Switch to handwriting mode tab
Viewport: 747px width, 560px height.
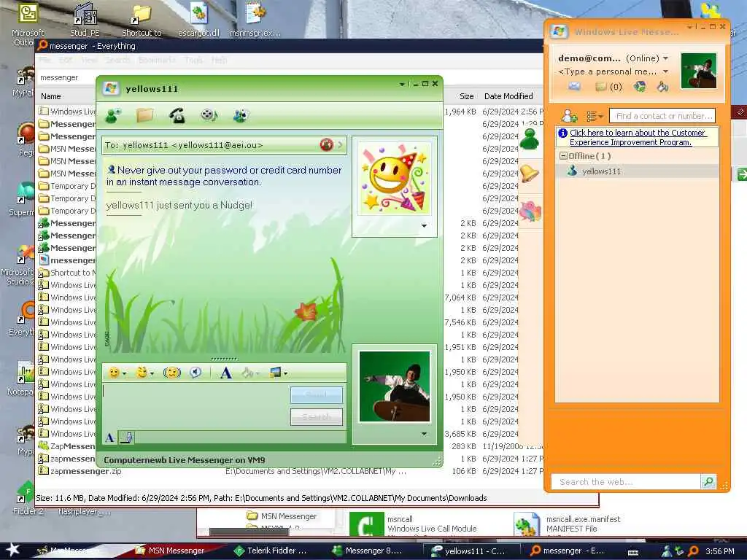click(x=126, y=437)
